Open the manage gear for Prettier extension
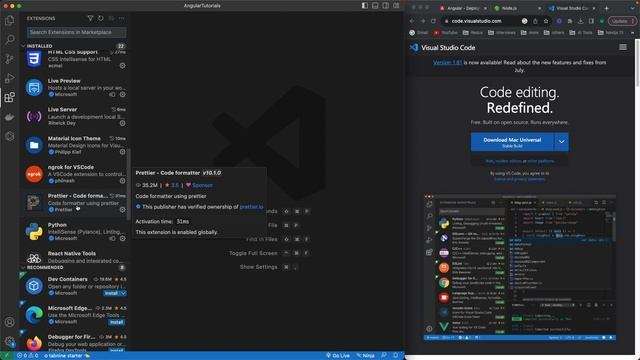640x360 pixels. (x=122, y=209)
